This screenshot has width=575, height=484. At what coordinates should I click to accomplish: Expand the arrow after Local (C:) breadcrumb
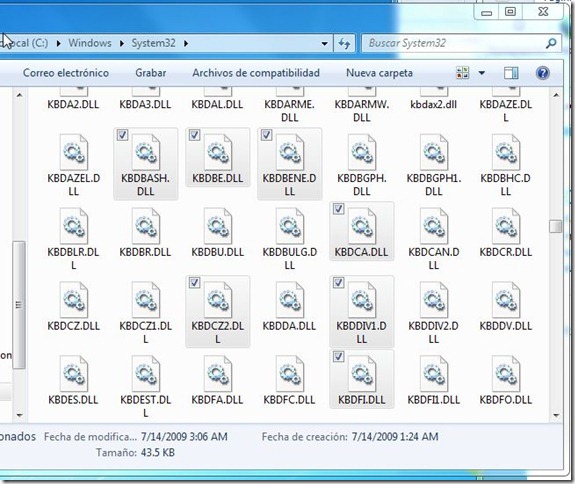pos(59,43)
